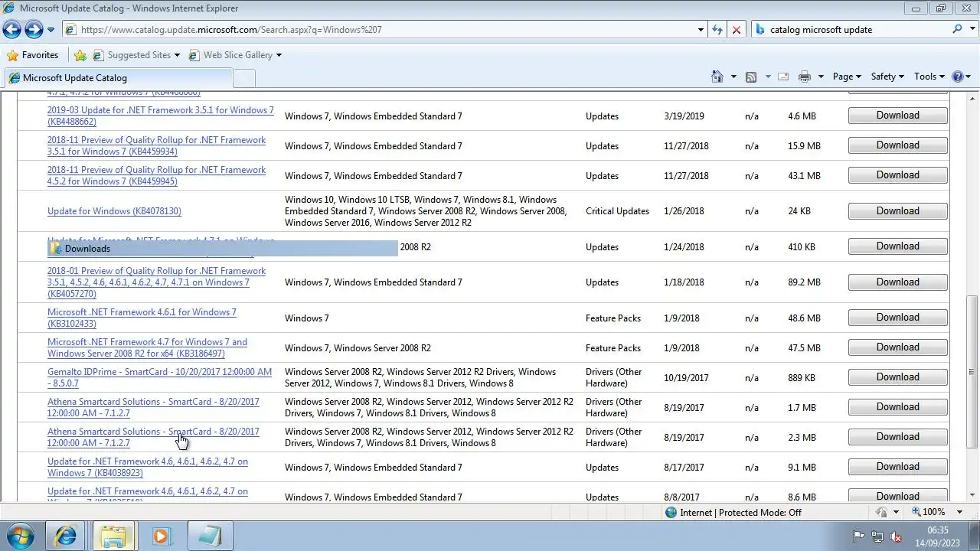Screen dimensions: 980x551
Task: Click the vertical scrollbar thumb
Action: (x=972, y=372)
